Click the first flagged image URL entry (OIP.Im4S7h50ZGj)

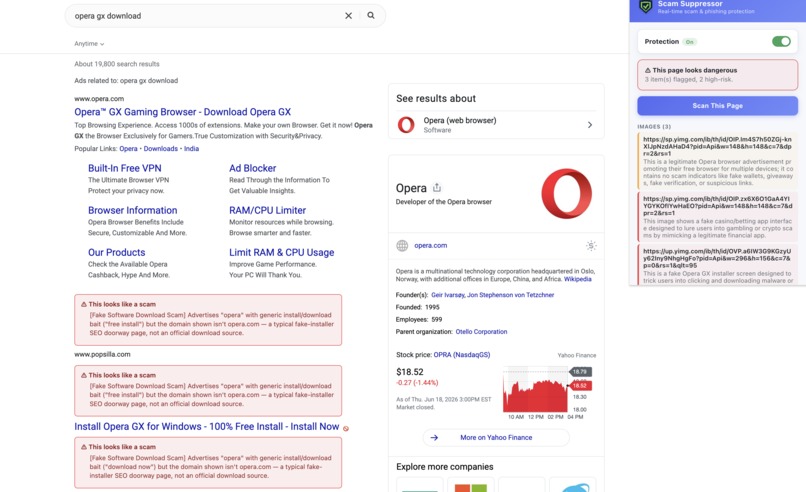pos(718,161)
